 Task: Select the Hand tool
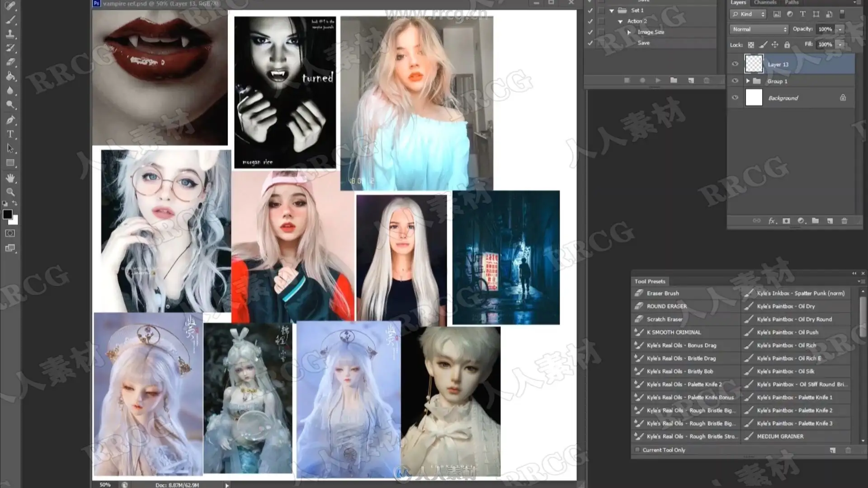click(10, 178)
